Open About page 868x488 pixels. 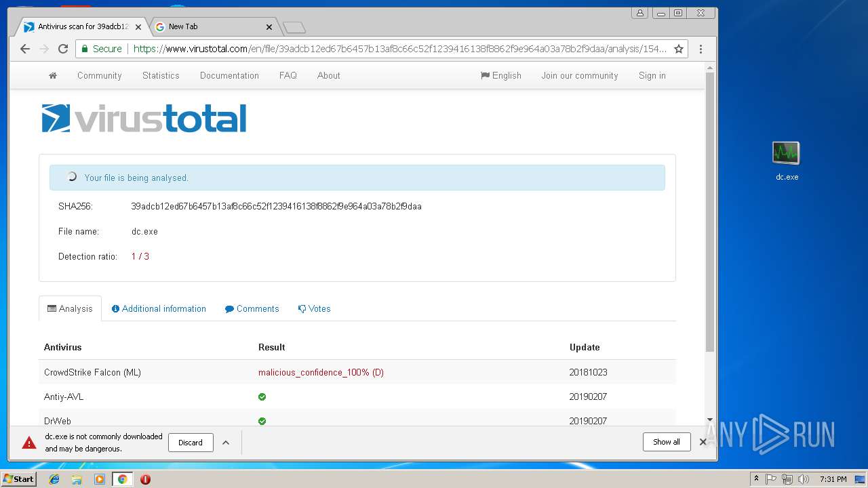(x=329, y=76)
